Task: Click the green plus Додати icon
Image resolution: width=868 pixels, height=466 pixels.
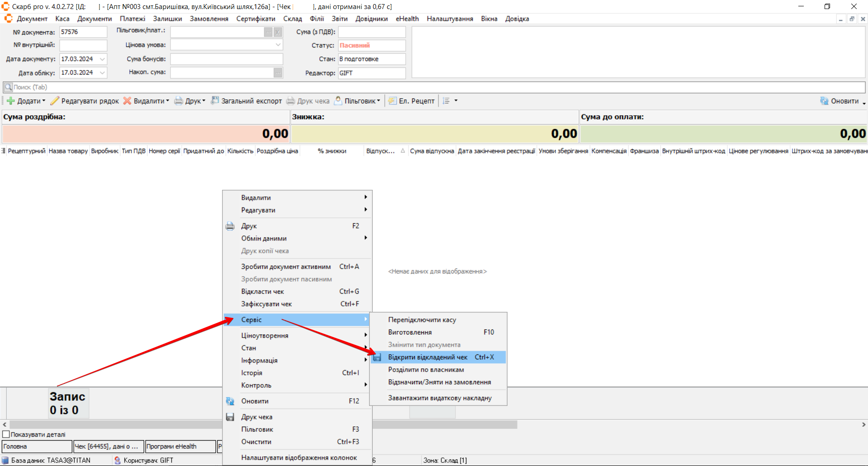Action: (10, 101)
